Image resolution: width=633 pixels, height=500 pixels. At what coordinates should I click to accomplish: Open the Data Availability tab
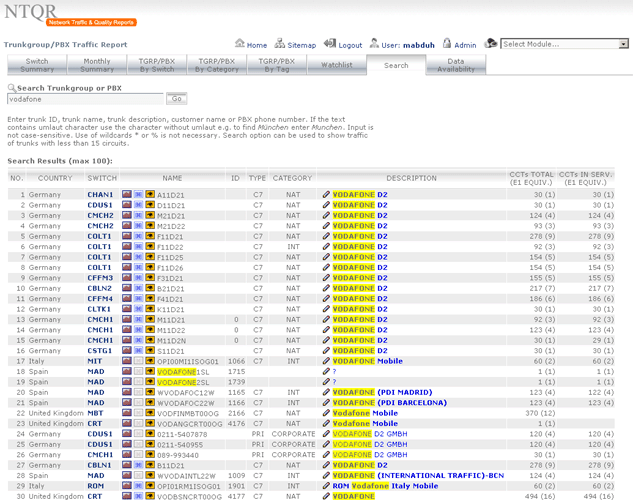tap(456, 65)
